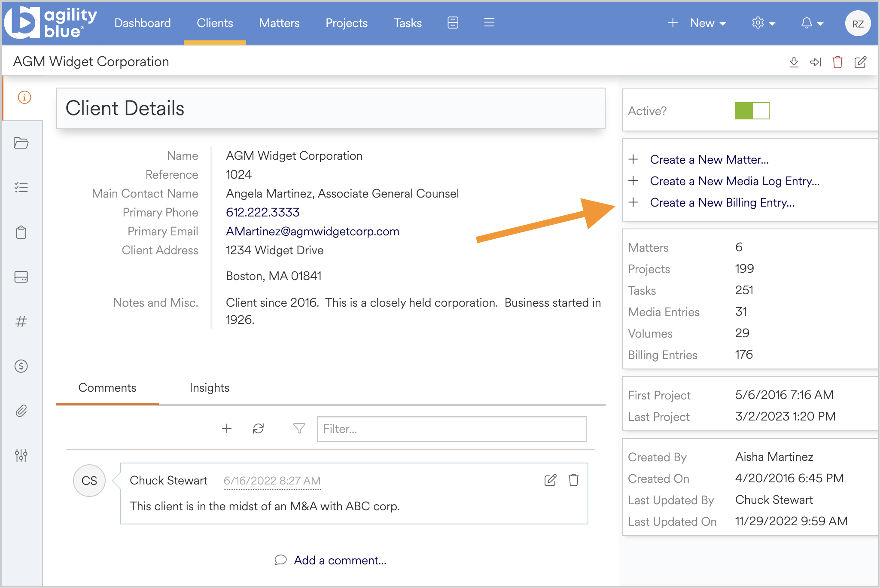Switch to the Insights tab
The image size is (880, 588).
(x=210, y=388)
